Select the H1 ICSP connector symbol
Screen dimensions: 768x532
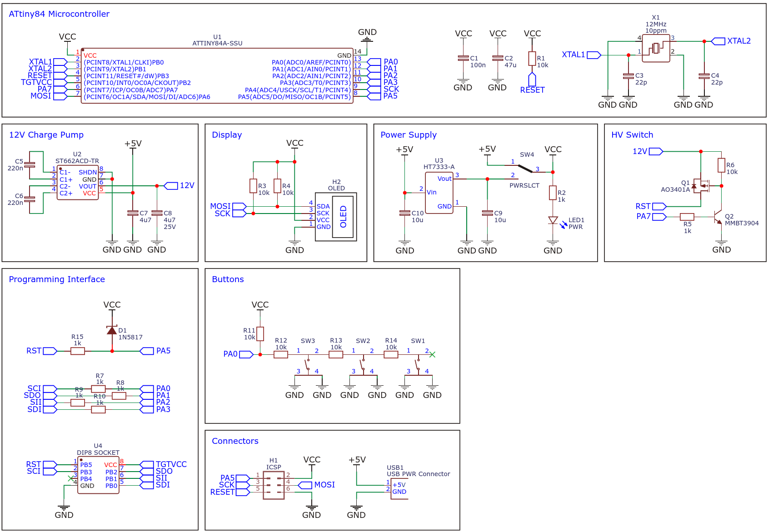pyautogui.click(x=273, y=485)
